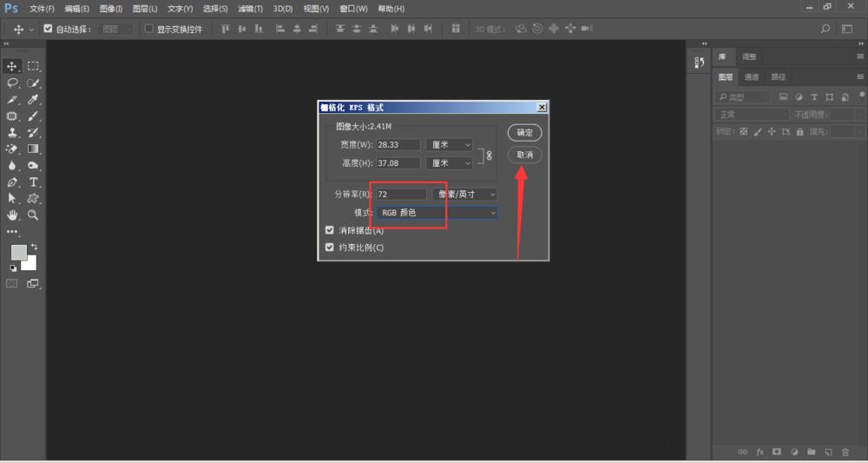Image resolution: width=868 pixels, height=463 pixels.
Task: Click the background color swatch
Action: point(30,264)
